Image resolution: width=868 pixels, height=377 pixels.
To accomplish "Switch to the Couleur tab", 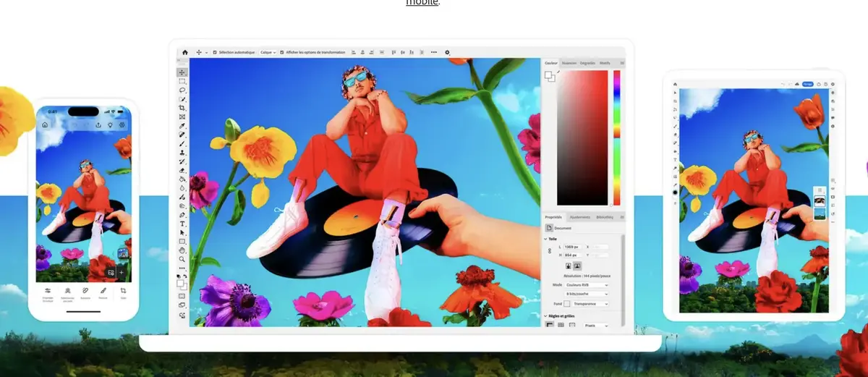I will 552,63.
